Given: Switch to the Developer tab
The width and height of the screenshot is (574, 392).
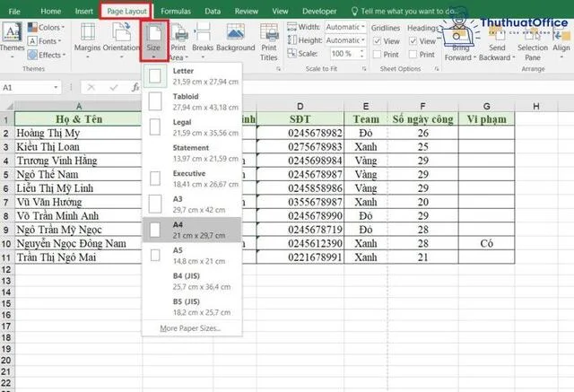Looking at the screenshot, I should 319,12.
